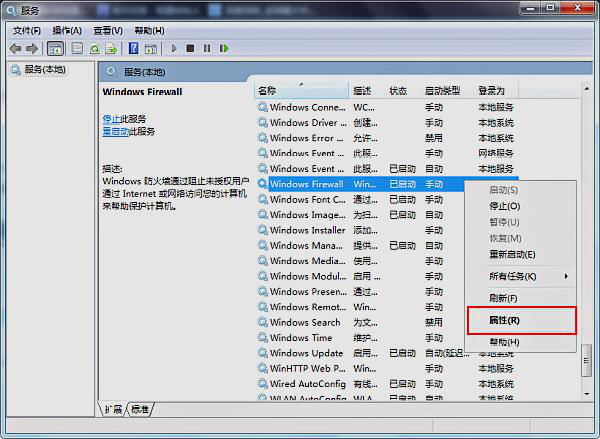Open the 帮助(H) menu in menu bar

[x=149, y=31]
